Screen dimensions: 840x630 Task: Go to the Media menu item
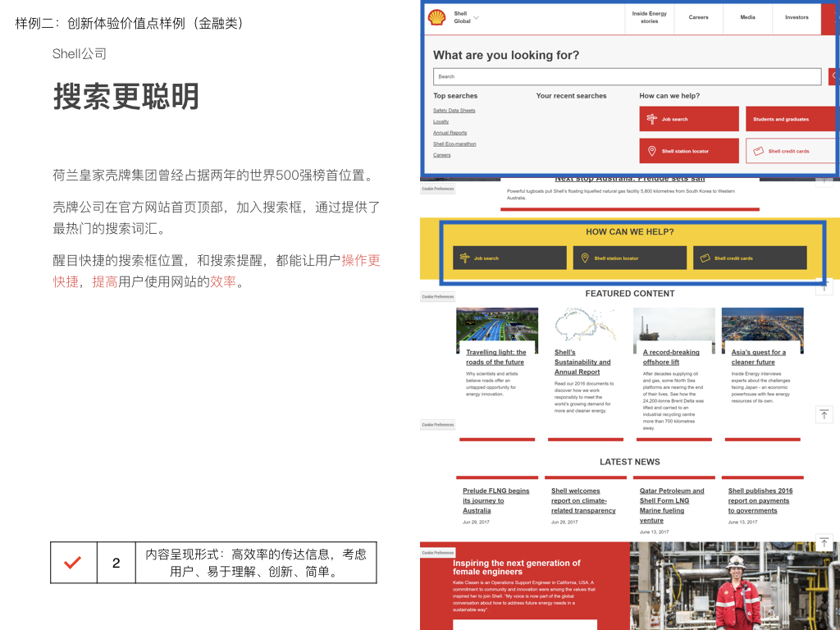pyautogui.click(x=748, y=17)
